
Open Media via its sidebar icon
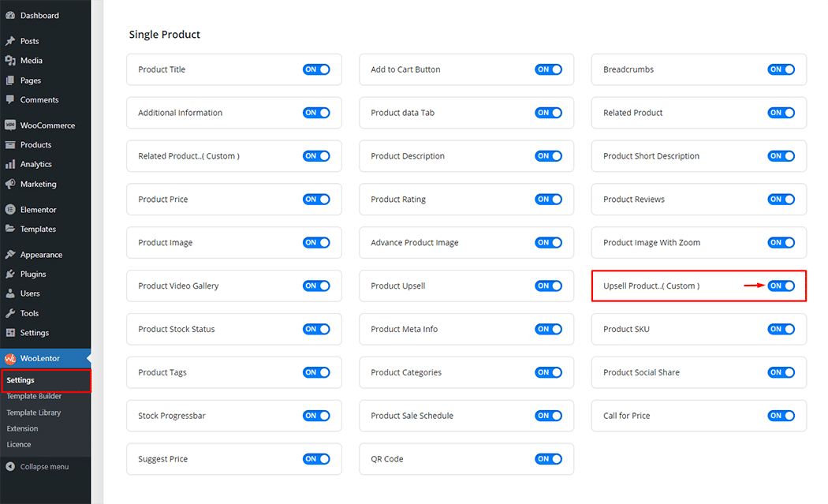[10, 61]
